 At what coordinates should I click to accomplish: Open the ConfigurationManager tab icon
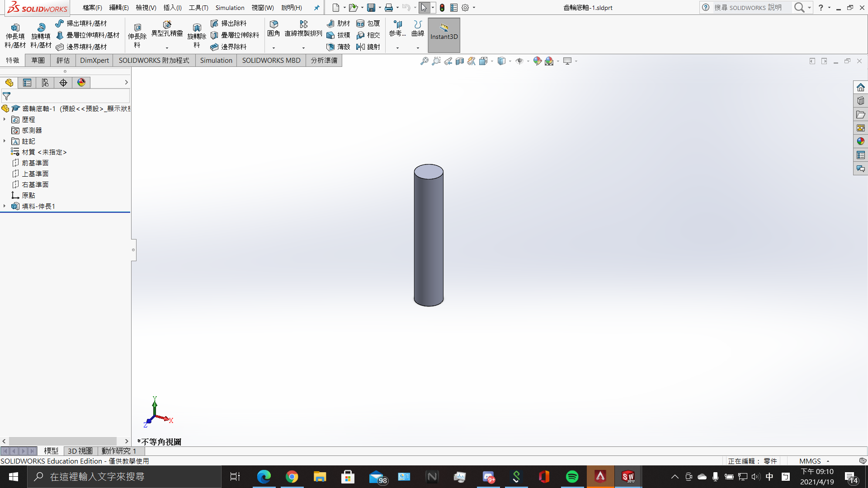pos(45,83)
